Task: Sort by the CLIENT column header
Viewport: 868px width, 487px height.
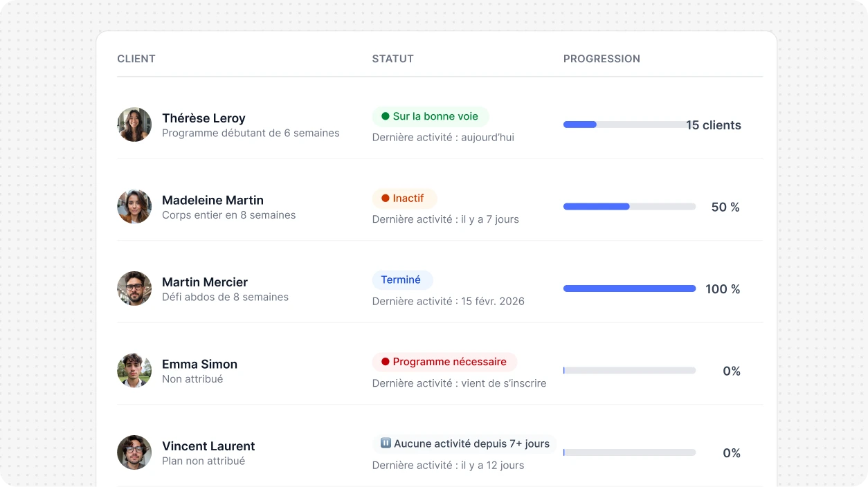Action: click(x=136, y=59)
